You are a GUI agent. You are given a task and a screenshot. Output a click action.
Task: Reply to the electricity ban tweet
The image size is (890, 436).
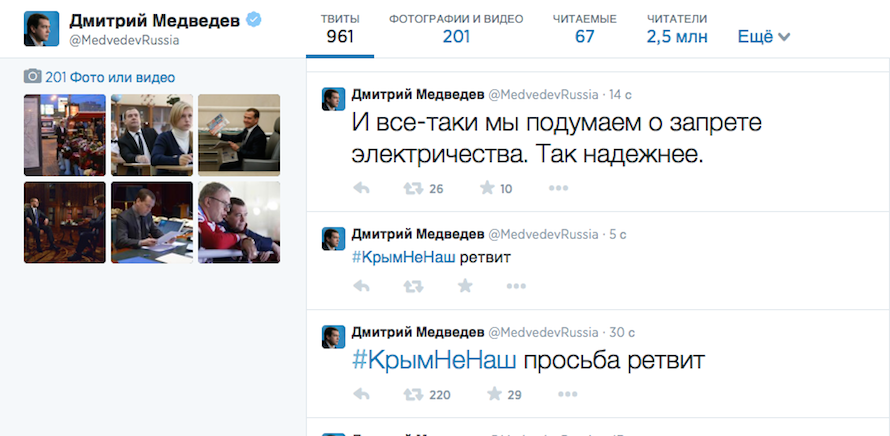click(x=362, y=188)
